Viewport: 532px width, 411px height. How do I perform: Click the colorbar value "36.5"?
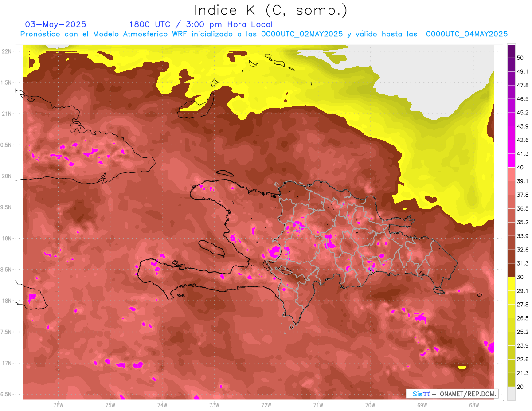(x=522, y=208)
